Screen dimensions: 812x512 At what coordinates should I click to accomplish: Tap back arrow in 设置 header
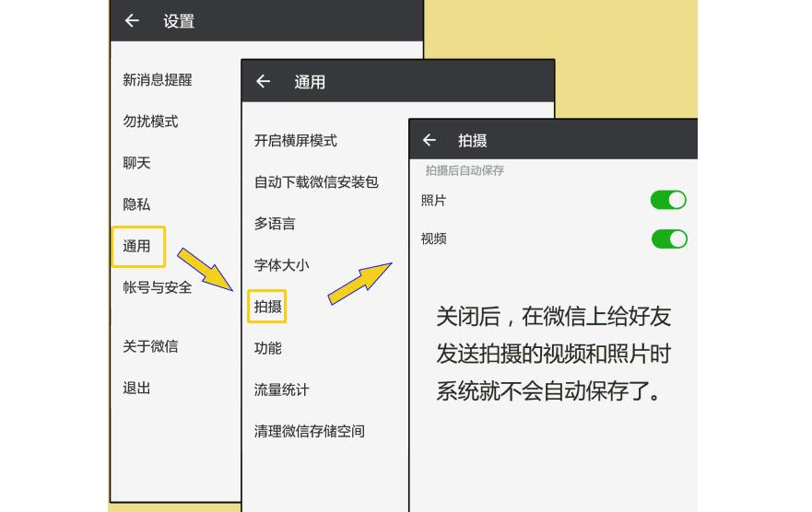coord(132,20)
